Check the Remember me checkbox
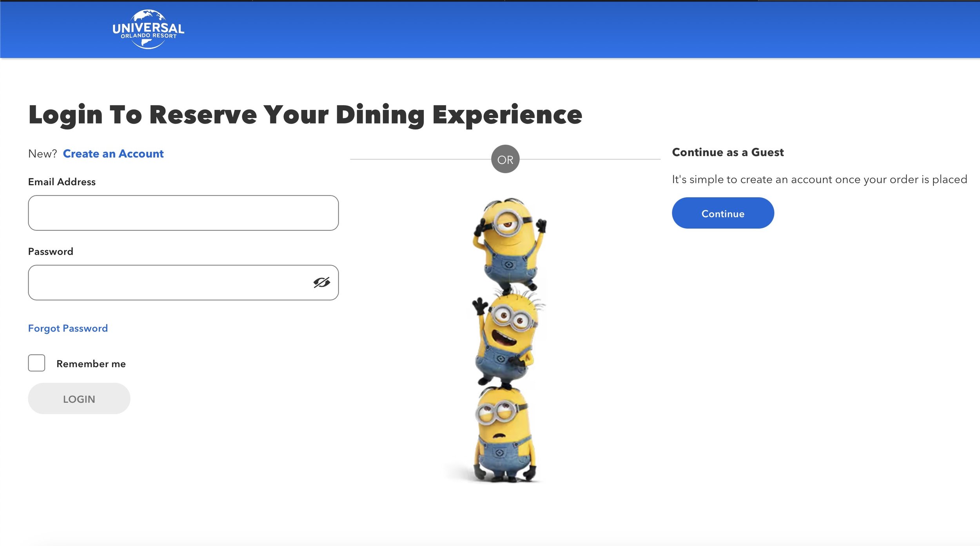The height and width of the screenshot is (546, 980). pyautogui.click(x=36, y=363)
